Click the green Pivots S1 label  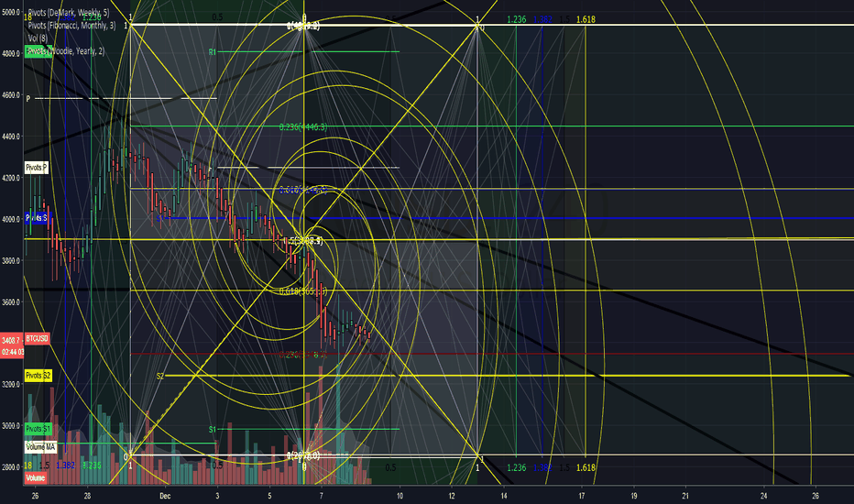(x=38, y=429)
